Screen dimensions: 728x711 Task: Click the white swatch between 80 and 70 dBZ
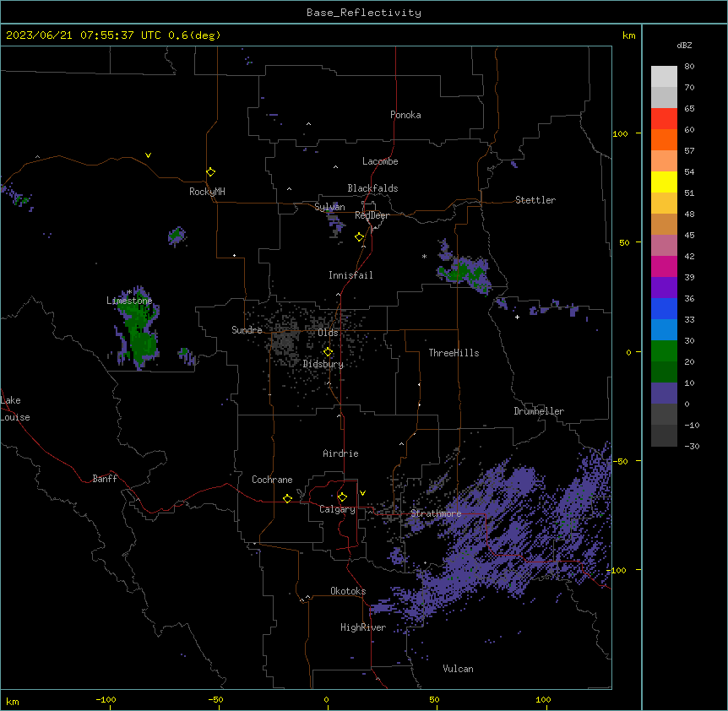pyautogui.click(x=664, y=77)
